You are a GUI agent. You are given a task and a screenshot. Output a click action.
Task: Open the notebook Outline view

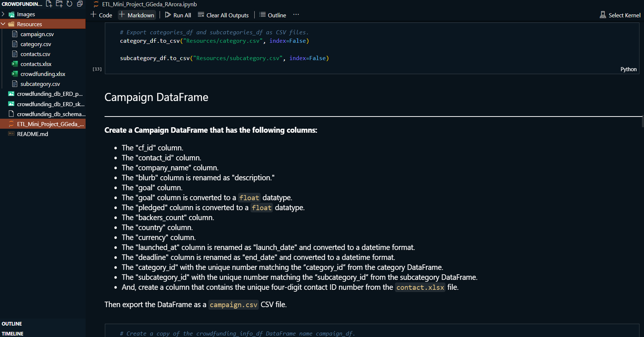tap(273, 15)
